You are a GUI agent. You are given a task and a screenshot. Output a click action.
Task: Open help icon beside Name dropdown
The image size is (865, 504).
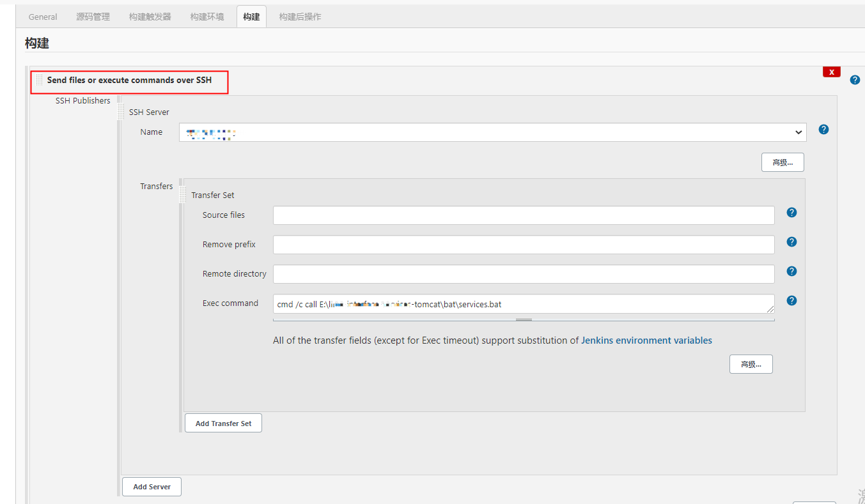tap(823, 129)
